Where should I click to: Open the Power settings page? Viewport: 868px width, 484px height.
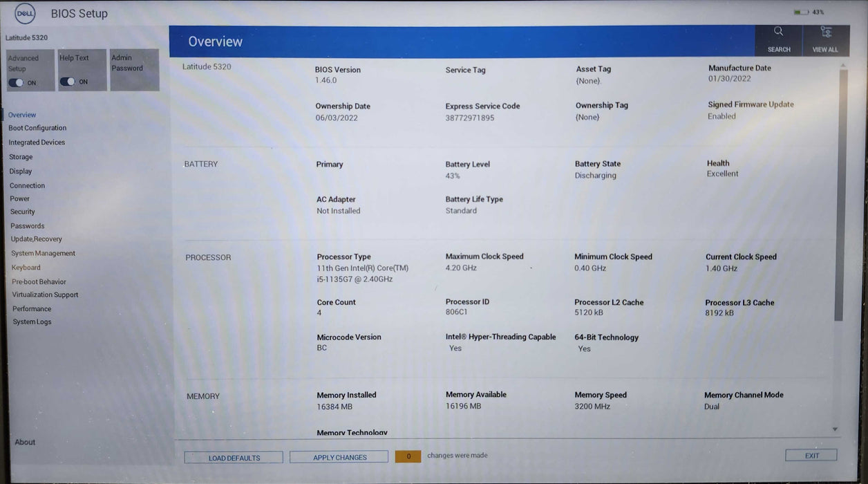[20, 198]
